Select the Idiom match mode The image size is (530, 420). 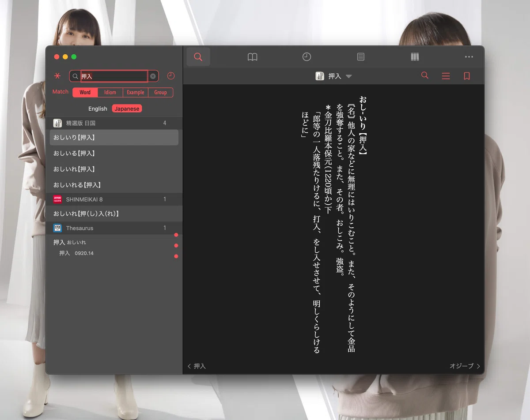pos(110,92)
